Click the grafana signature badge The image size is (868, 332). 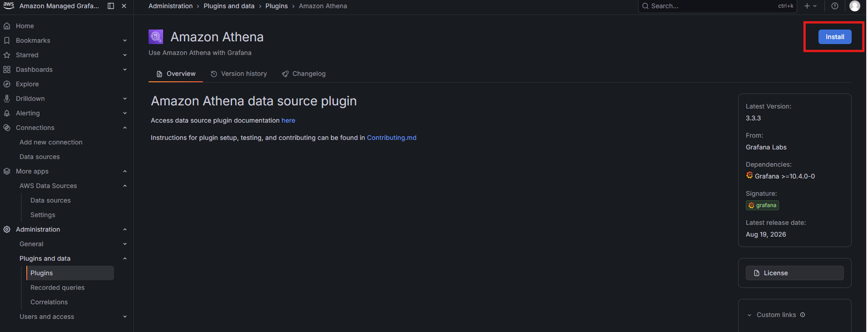point(763,205)
